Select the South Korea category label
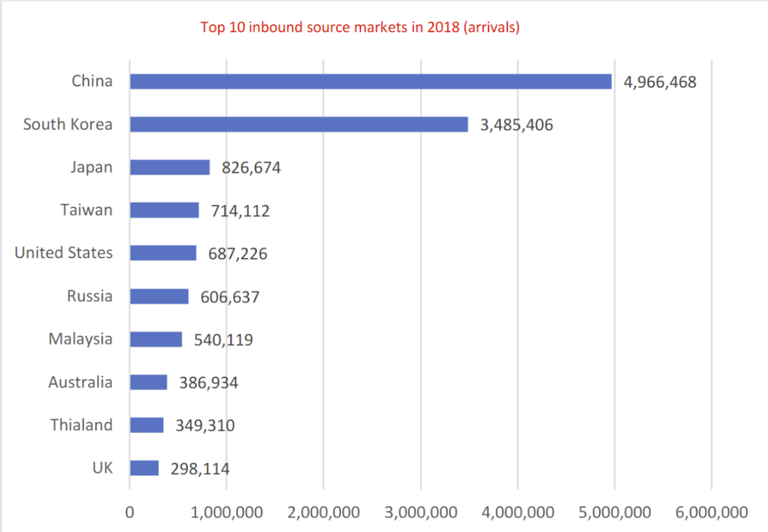 click(x=68, y=124)
